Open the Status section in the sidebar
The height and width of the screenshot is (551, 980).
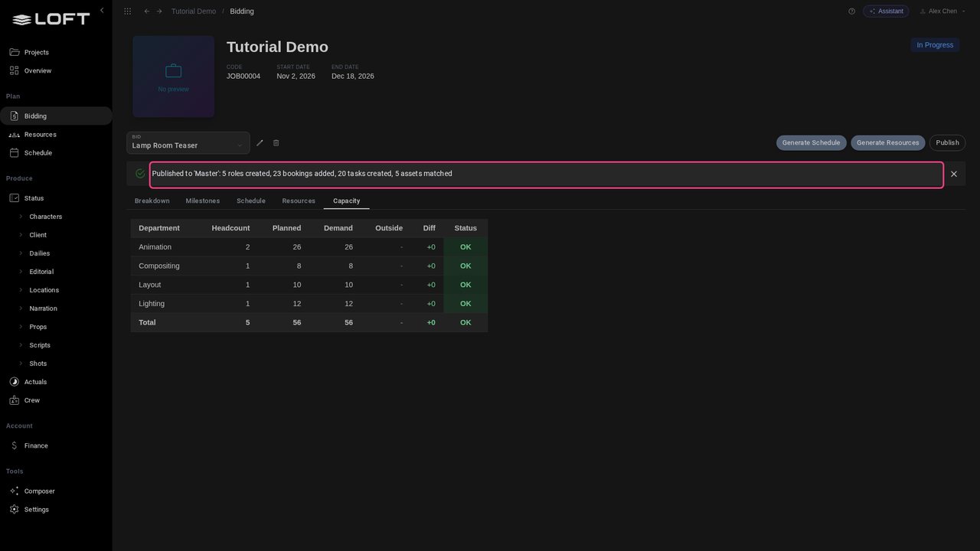click(x=56, y=198)
